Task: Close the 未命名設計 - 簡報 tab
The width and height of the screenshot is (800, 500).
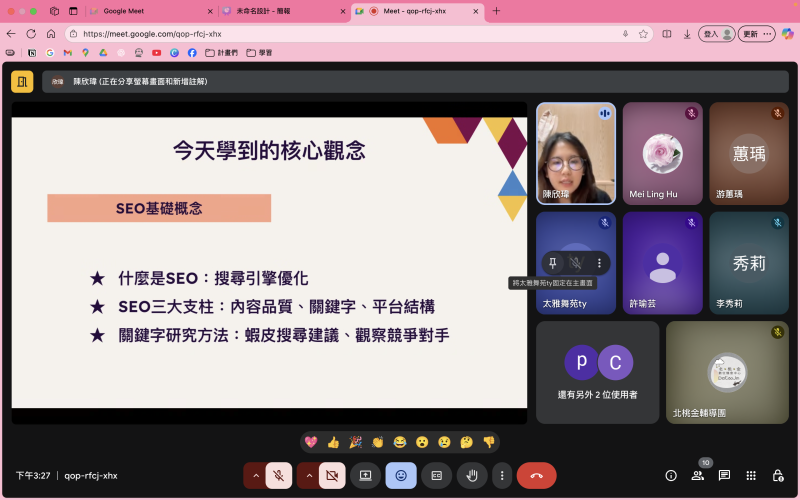Action: (343, 11)
